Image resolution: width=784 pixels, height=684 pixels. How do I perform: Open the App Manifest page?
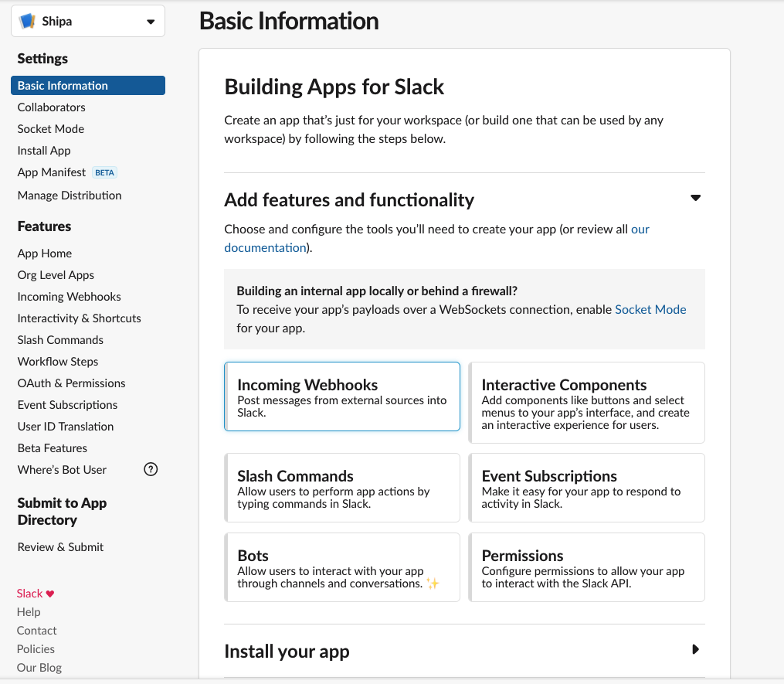[x=52, y=172]
